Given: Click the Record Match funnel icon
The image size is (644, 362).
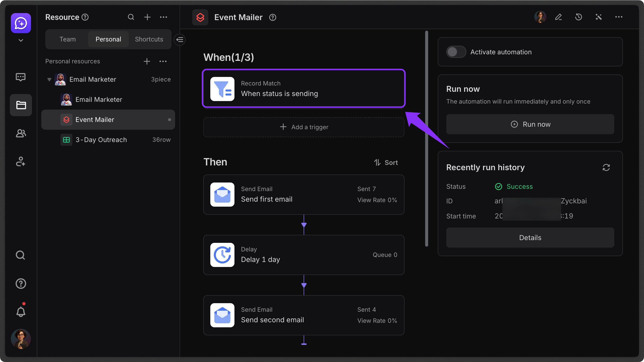Looking at the screenshot, I should click(222, 89).
